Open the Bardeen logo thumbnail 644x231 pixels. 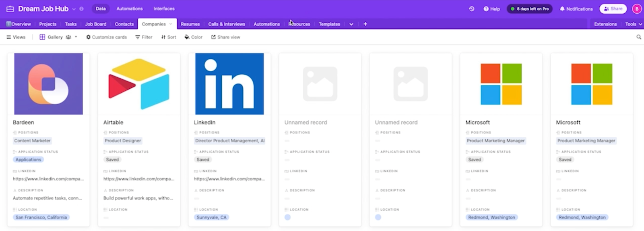coord(48,84)
